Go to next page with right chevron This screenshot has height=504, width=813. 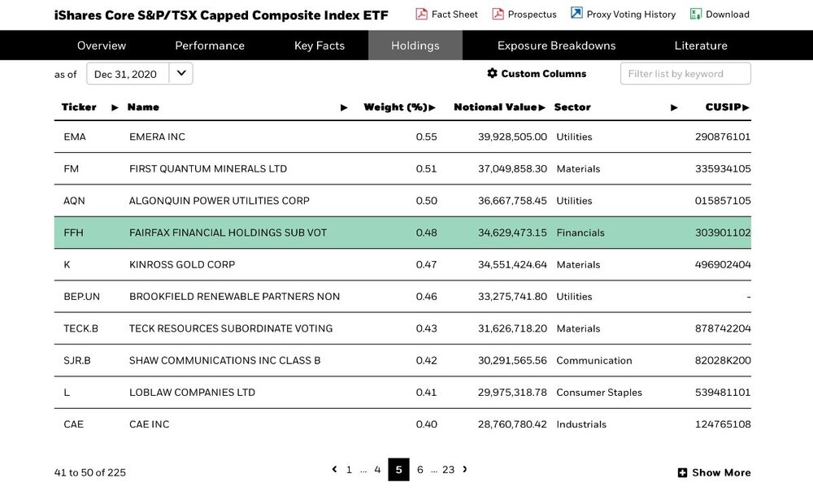pyautogui.click(x=465, y=469)
